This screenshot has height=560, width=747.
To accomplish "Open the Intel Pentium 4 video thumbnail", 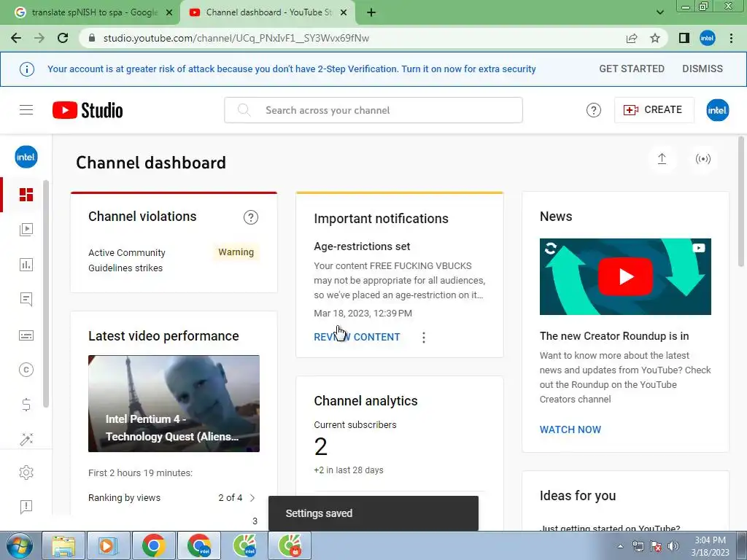I will click(x=174, y=403).
